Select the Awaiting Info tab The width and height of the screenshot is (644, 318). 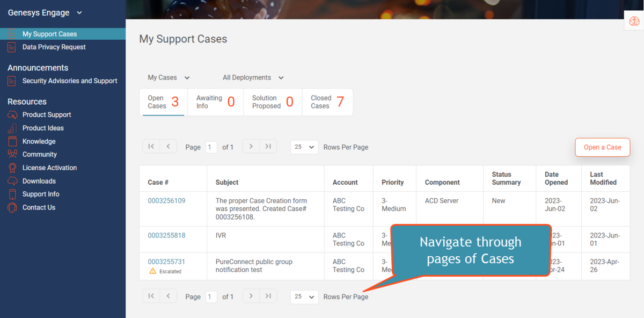[x=215, y=102]
